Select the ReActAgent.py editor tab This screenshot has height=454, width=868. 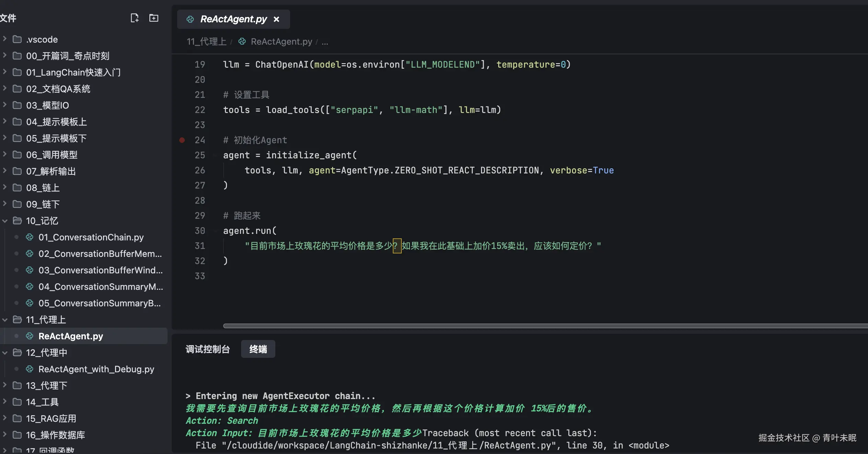233,19
